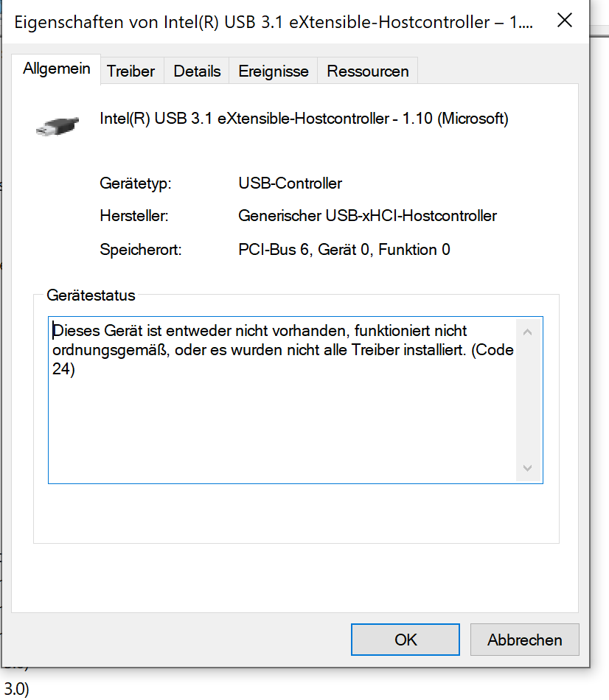Open the Details tab
This screenshot has height=700, width=609.
[197, 71]
